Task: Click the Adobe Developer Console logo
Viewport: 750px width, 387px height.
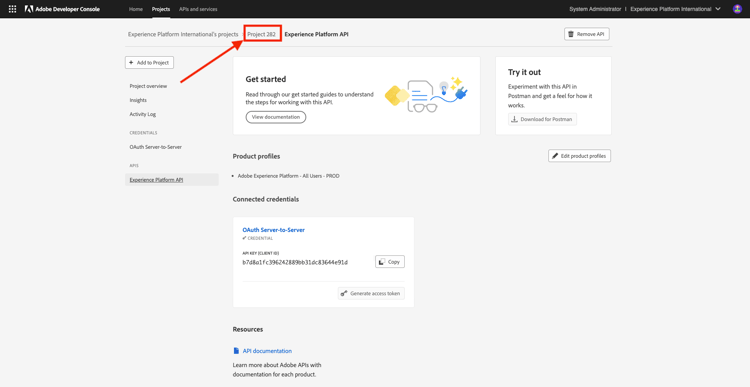Action: [62, 9]
